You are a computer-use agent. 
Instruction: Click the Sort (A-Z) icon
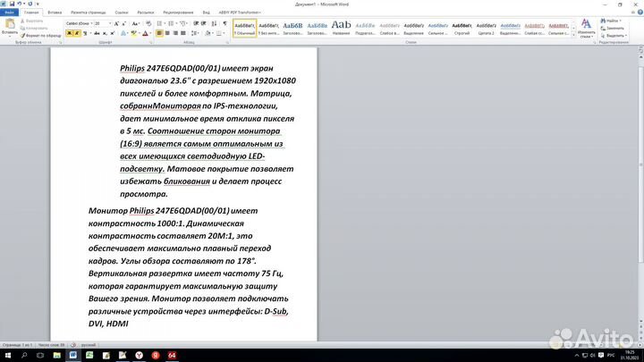tap(214, 24)
